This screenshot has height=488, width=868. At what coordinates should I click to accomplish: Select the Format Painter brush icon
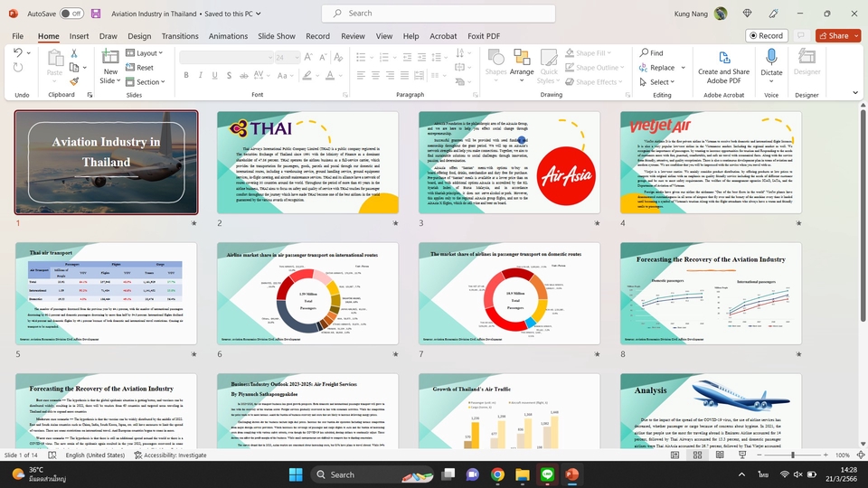[x=73, y=81]
